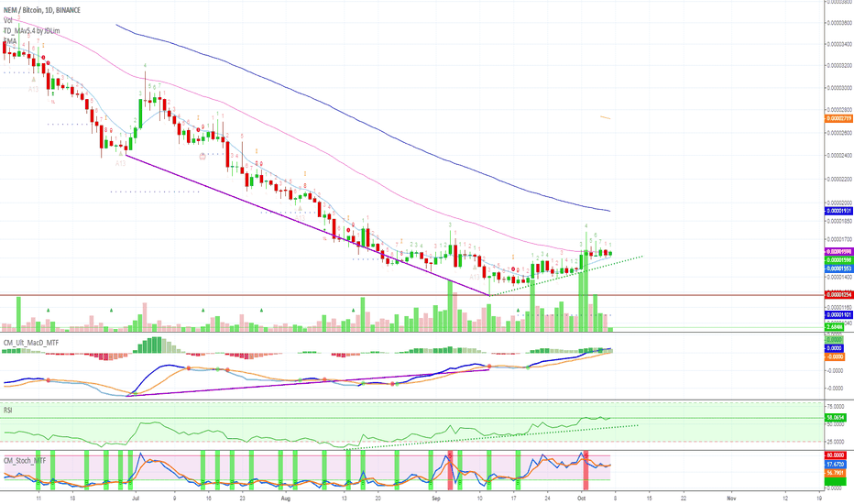The width and height of the screenshot is (854, 504).
Task: Click the Nov date label on time axis
Action: [731, 498]
